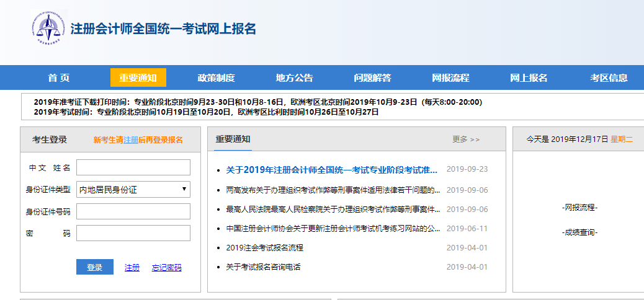The height and width of the screenshot is (300, 644).
Task: Go to 政策制度 in navigation bar
Action: coord(216,77)
